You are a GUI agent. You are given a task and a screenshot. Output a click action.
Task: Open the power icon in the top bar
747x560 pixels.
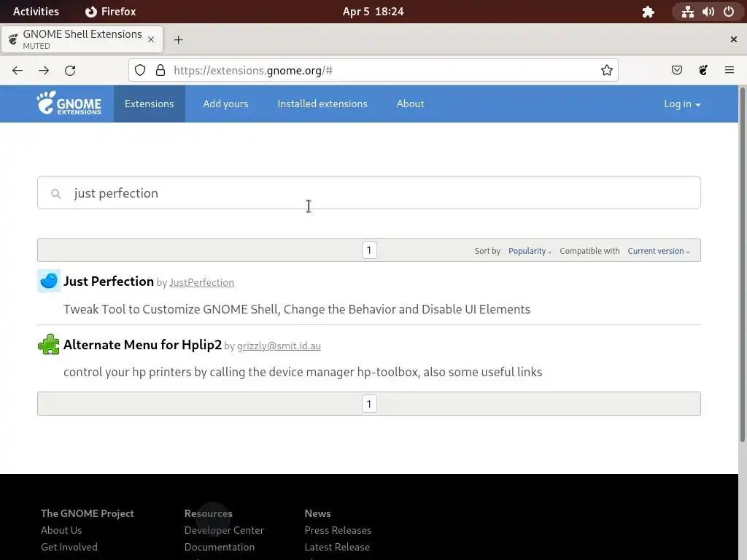(729, 12)
